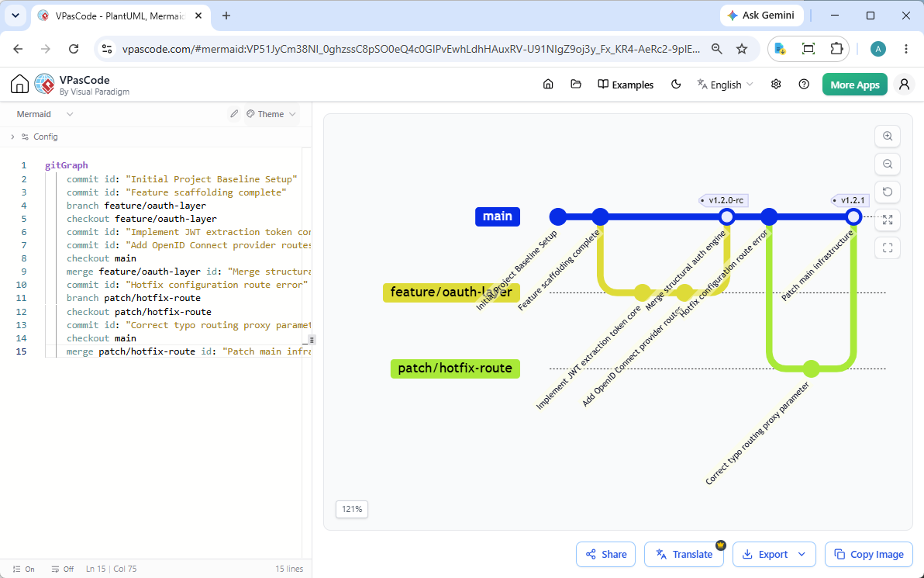Open the settings gear icon

(x=776, y=85)
